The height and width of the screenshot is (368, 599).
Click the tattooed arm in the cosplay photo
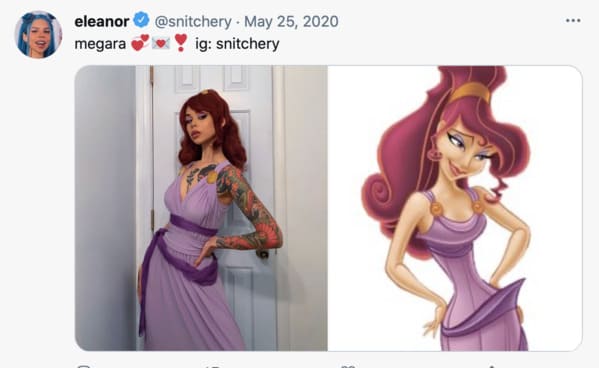coord(250,211)
